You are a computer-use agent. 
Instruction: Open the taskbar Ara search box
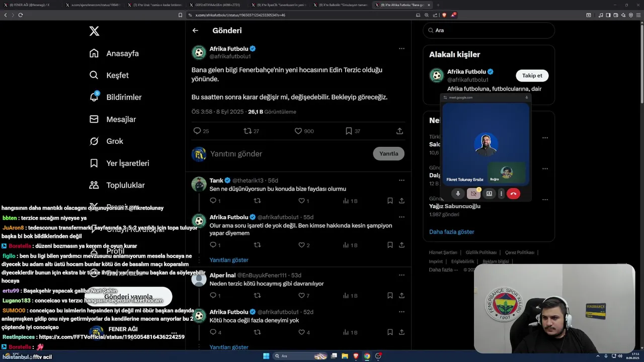point(300,356)
